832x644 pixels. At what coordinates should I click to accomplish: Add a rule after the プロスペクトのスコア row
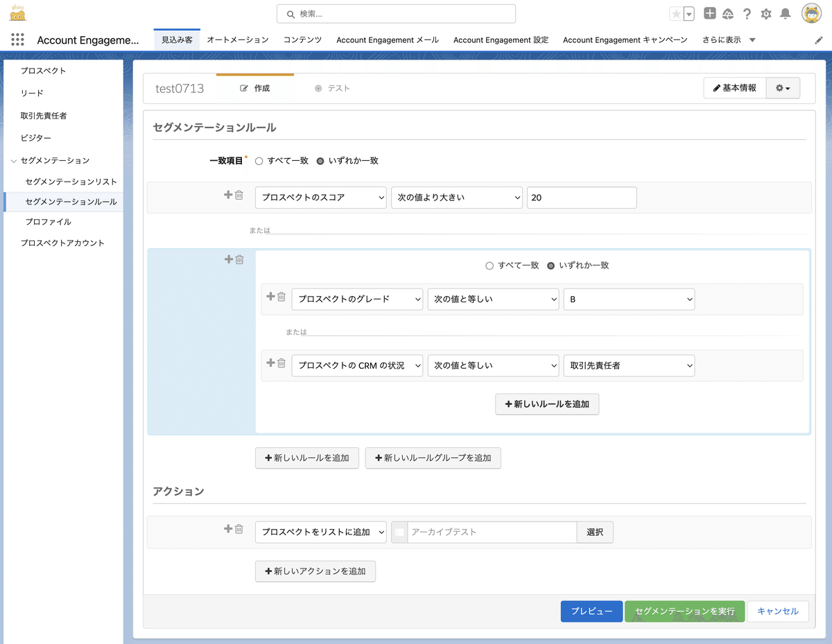(228, 195)
